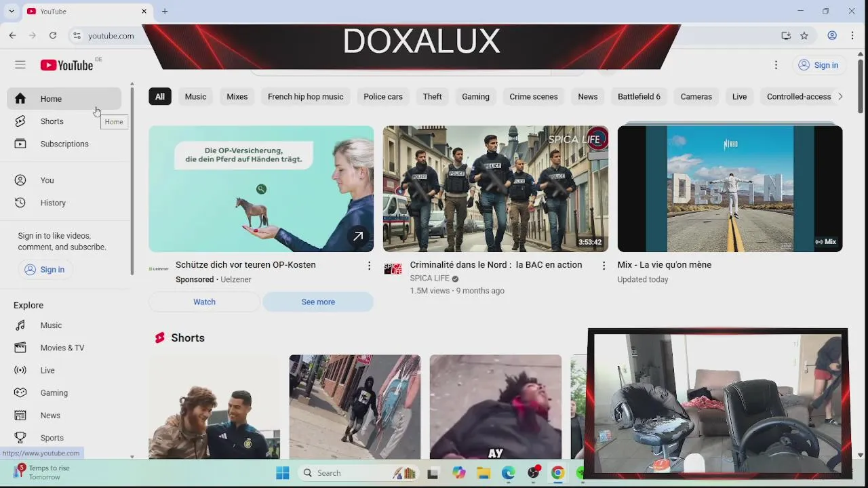Viewport: 868px width, 488px height.
Task: Click browser Back button
Action: tap(12, 35)
